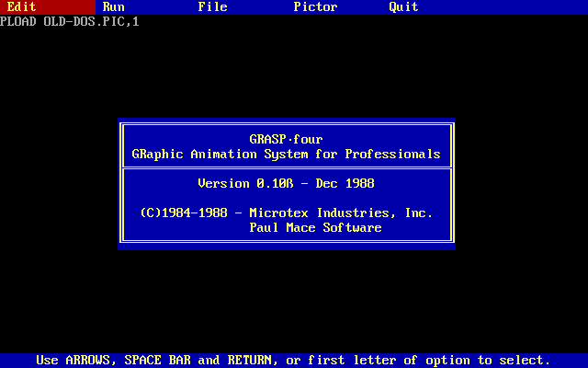This screenshot has height=368, width=588.
Task: Select the File menu
Action: (212, 7)
